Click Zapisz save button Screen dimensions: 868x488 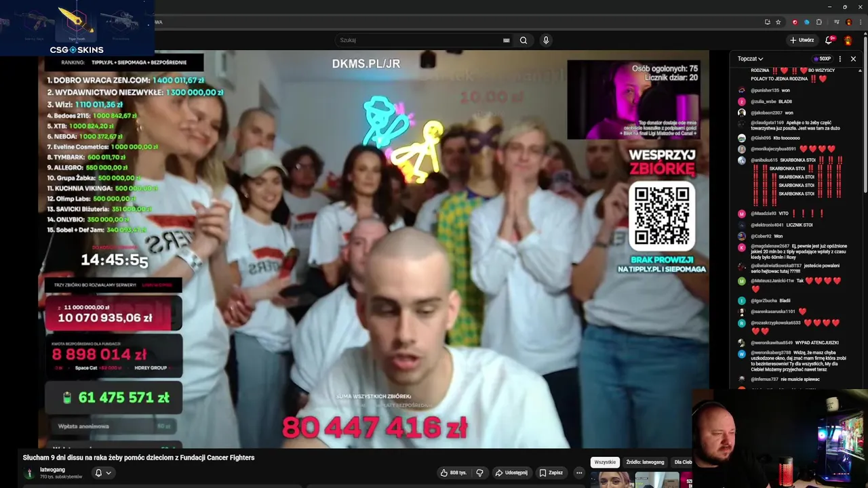coord(551,472)
